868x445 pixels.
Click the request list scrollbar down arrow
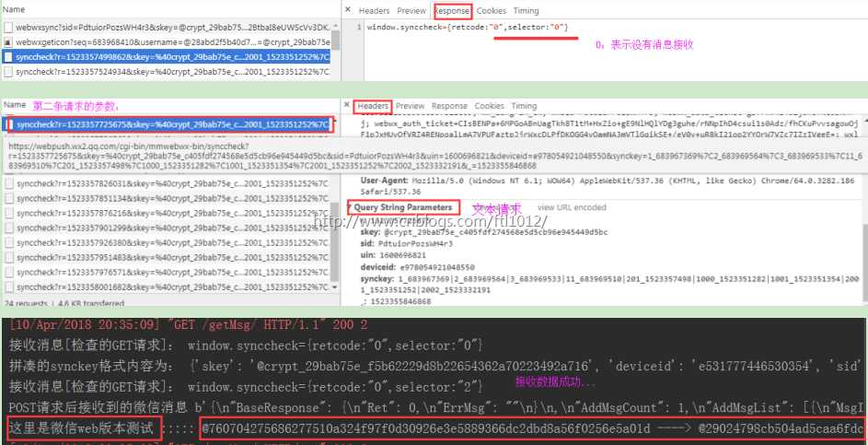point(334,287)
